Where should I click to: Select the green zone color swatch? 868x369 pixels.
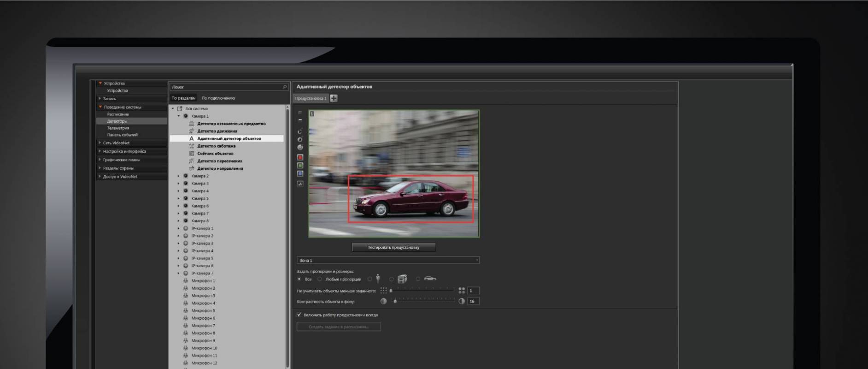(x=300, y=166)
